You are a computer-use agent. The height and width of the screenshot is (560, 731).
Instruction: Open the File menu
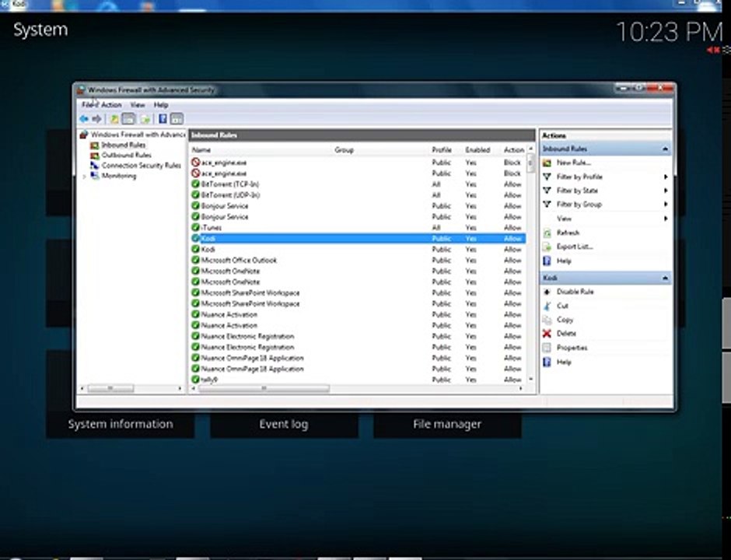click(87, 105)
